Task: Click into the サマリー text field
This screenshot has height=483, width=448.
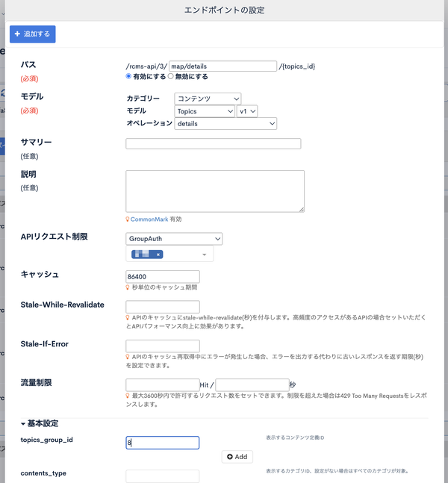Action: (214, 144)
